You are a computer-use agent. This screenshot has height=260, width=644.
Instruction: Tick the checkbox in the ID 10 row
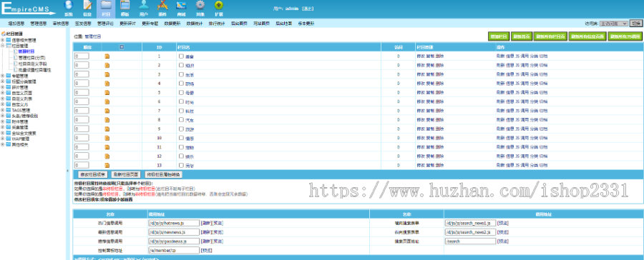pos(181,138)
